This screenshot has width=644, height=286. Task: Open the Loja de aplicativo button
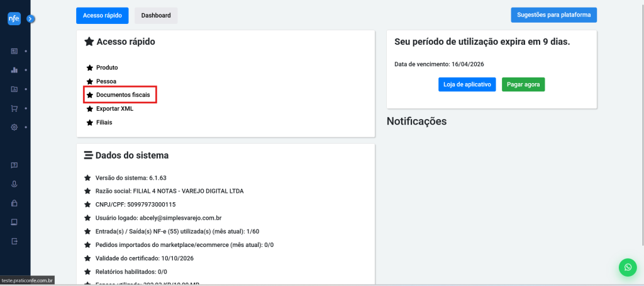[467, 84]
